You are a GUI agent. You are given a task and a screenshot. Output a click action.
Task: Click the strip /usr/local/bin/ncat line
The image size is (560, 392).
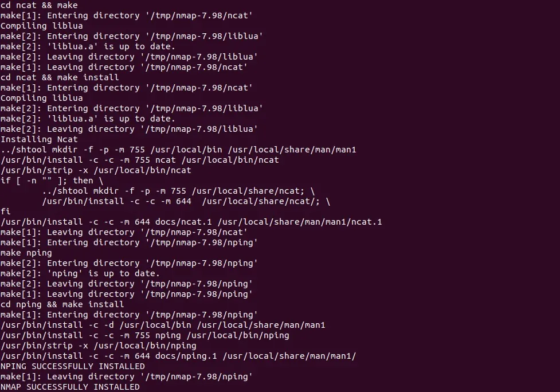(x=96, y=170)
